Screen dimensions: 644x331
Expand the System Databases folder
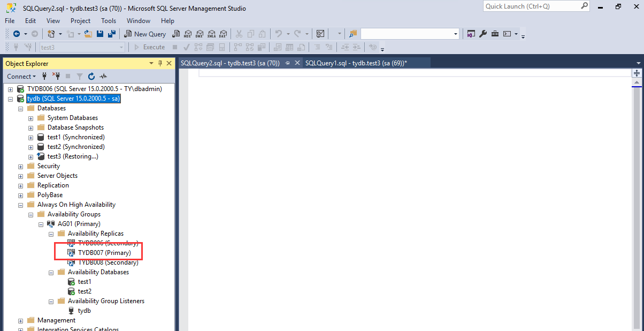31,118
